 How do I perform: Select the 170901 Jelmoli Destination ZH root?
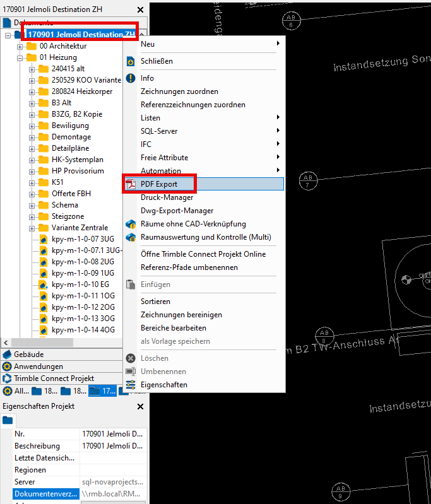coord(81,35)
